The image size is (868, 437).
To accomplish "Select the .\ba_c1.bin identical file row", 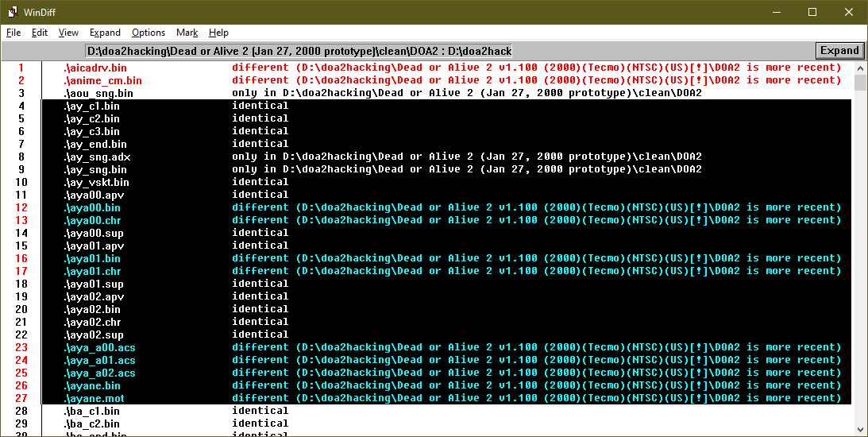I will pos(91,411).
